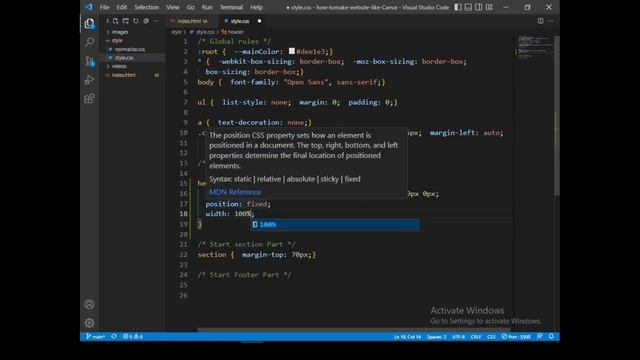This screenshot has width=640, height=360.
Task: Click line number 22 in gutter
Action: coord(183,254)
